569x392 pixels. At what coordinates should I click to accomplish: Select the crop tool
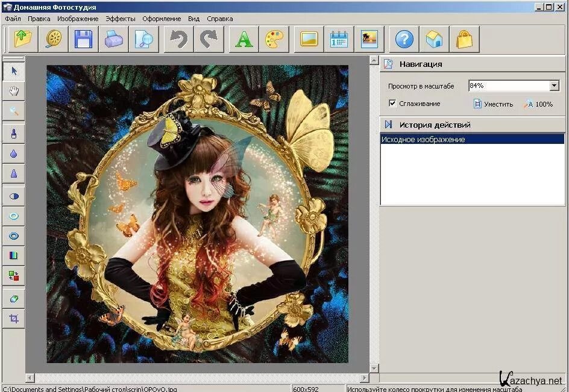(14, 319)
